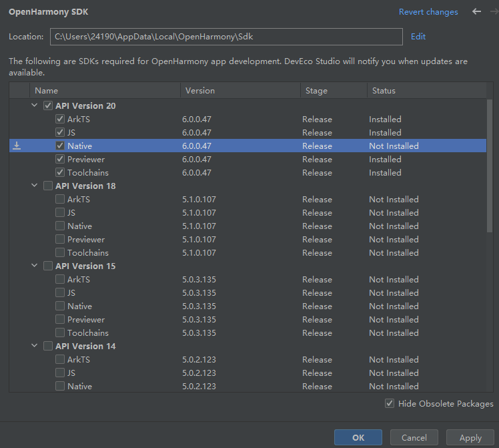Image resolution: width=499 pixels, height=448 pixels.
Task: Uncheck ArkTS 6.0.0.47 checkbox
Action: 60,119
